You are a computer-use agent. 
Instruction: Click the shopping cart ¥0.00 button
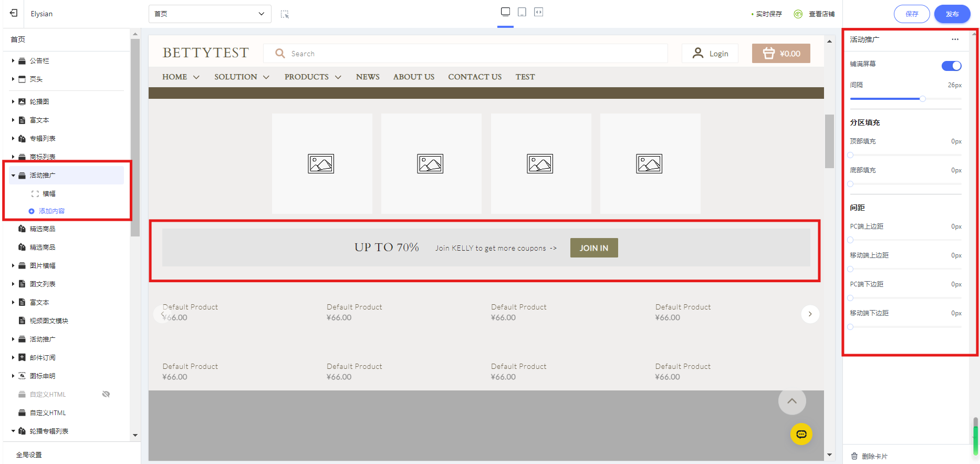[781, 54]
